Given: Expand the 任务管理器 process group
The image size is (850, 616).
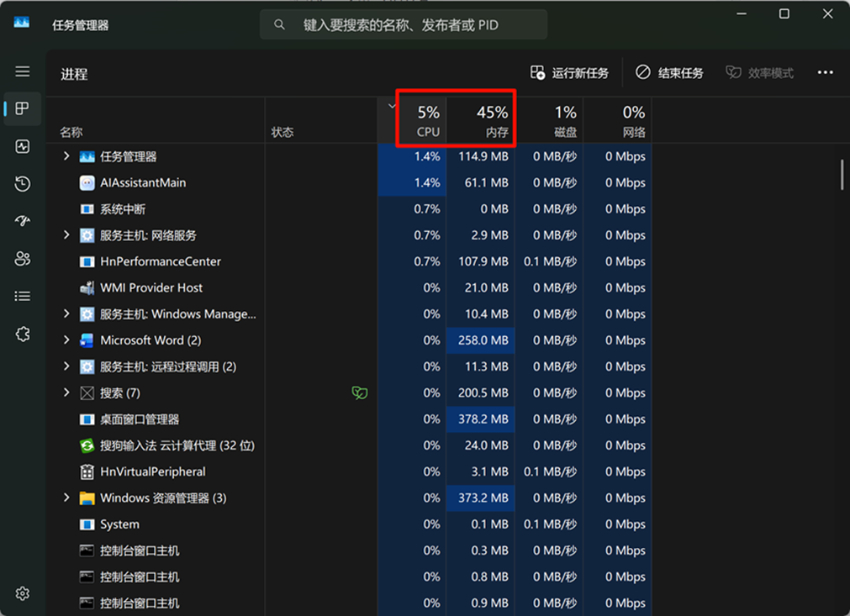Looking at the screenshot, I should tap(66, 156).
